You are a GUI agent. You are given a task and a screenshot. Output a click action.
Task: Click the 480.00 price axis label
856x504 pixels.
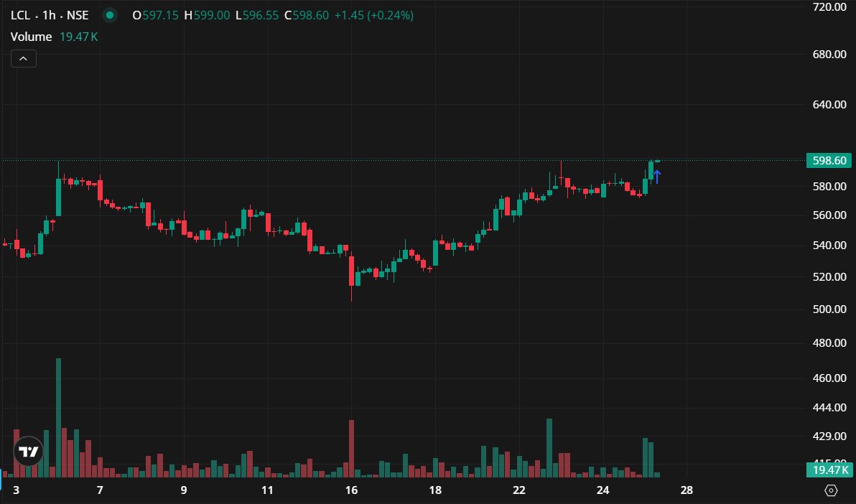(x=829, y=343)
